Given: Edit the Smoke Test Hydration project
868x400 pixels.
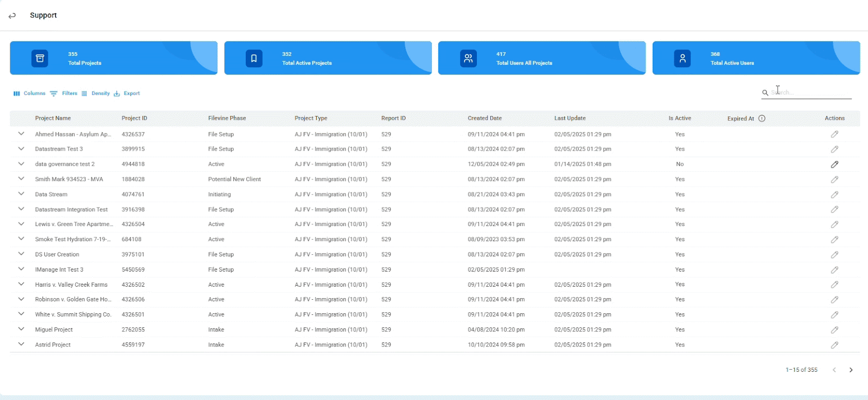Looking at the screenshot, I should coord(834,240).
